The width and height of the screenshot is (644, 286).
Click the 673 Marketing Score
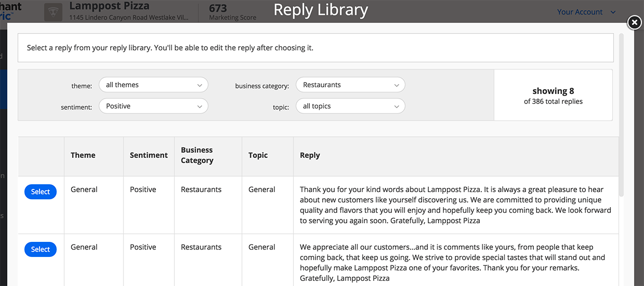pos(232,12)
